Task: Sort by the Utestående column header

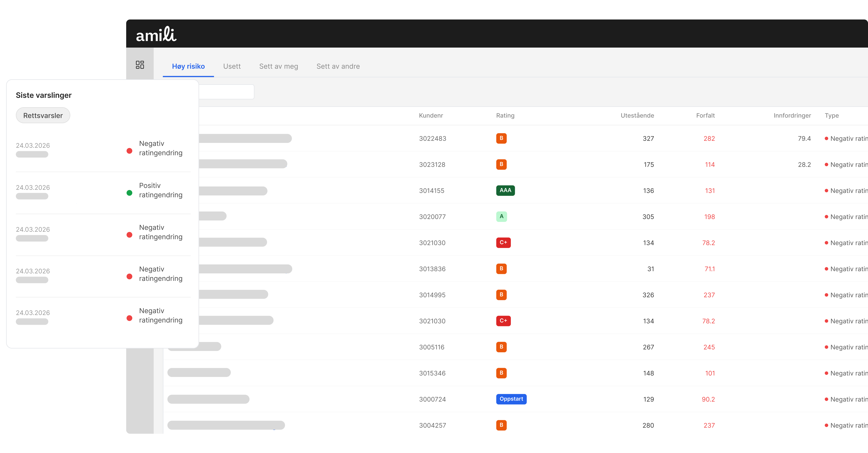Action: [637, 116]
